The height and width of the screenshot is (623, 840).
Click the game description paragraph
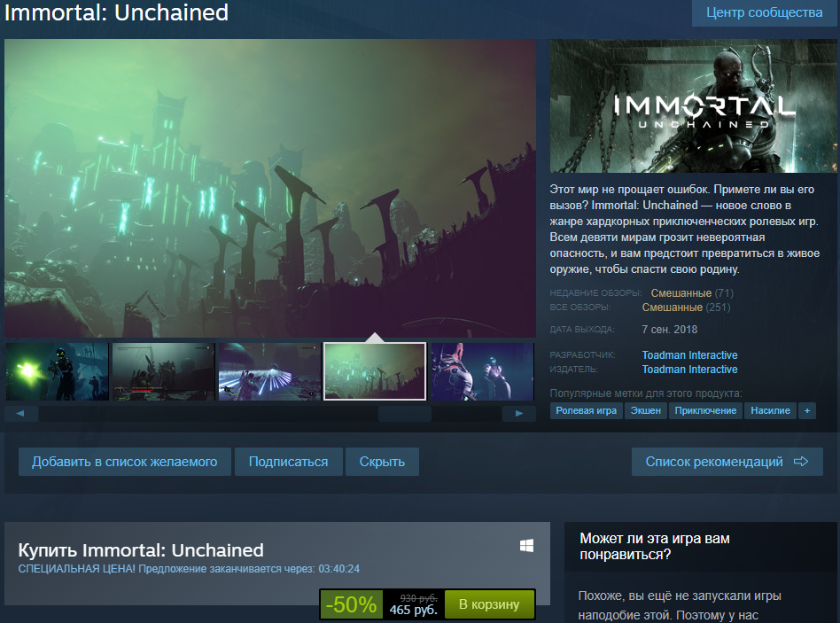click(x=685, y=230)
